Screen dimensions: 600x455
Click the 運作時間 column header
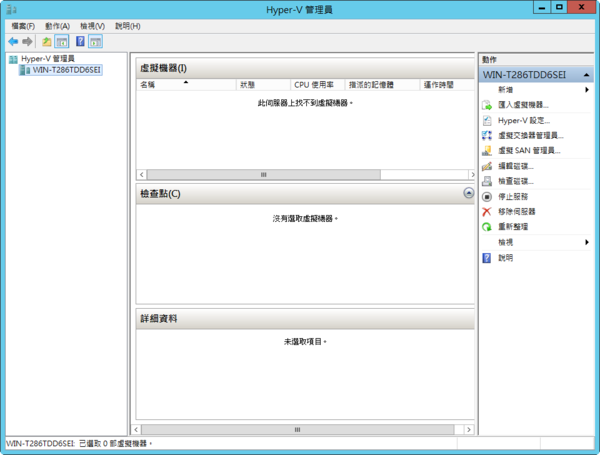pos(447,85)
